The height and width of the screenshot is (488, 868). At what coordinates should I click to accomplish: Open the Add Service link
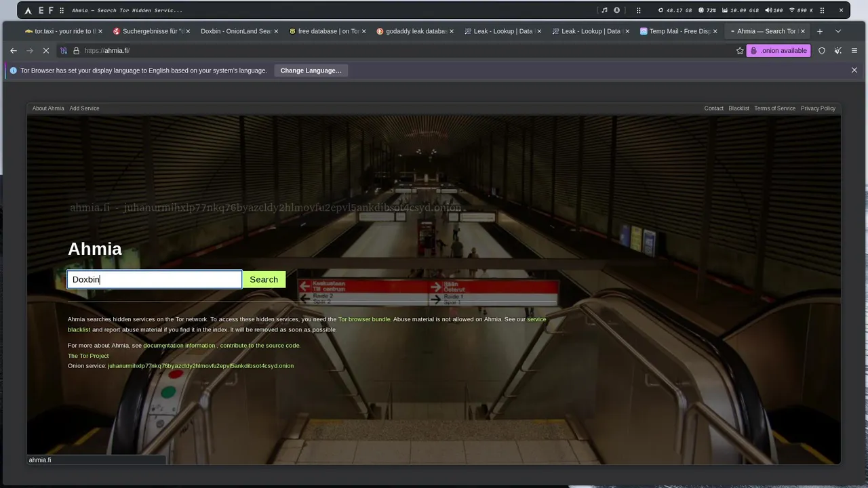(84, 108)
